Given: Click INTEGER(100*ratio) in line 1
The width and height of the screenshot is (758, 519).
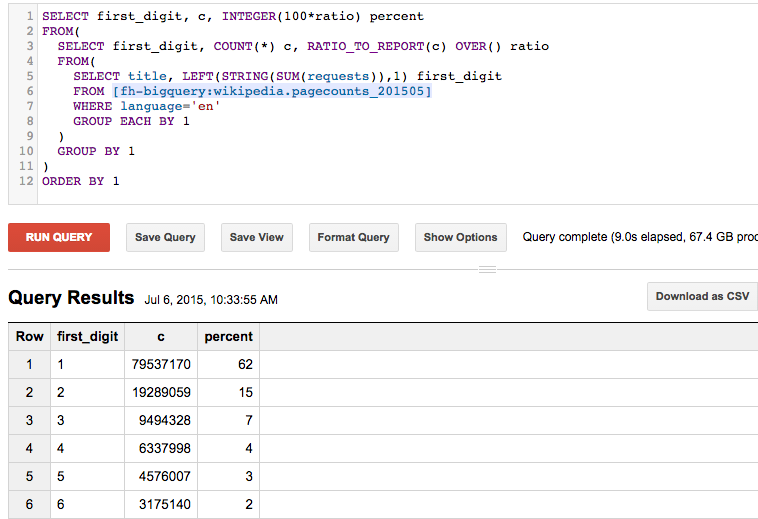Looking at the screenshot, I should click(x=291, y=16).
